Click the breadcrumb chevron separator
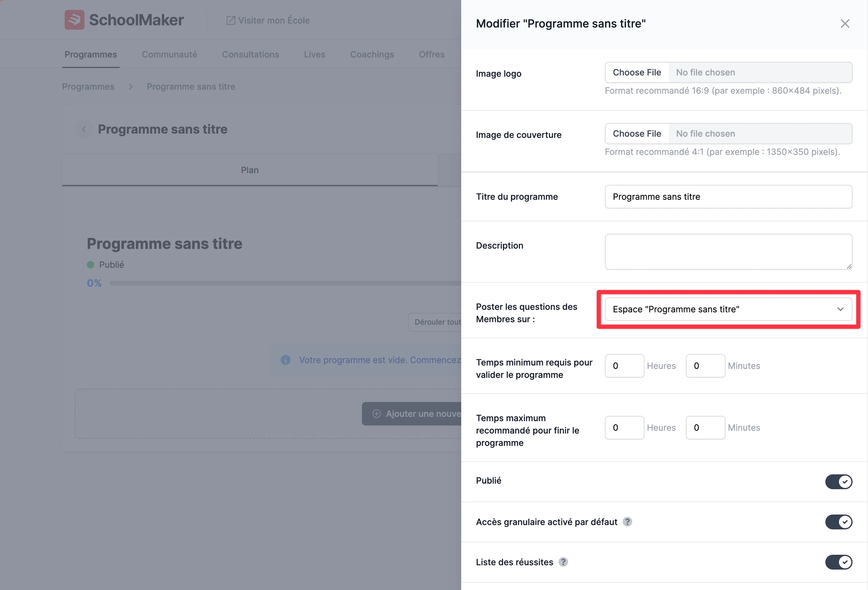 click(x=130, y=87)
